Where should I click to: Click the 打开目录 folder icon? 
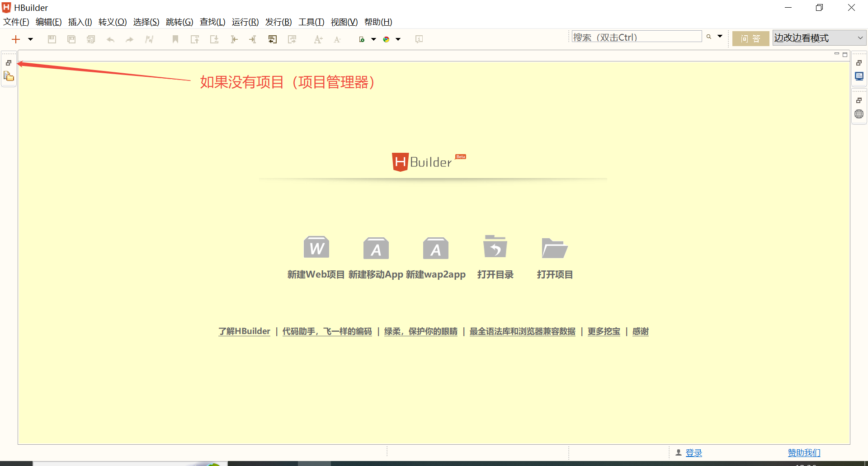click(495, 246)
